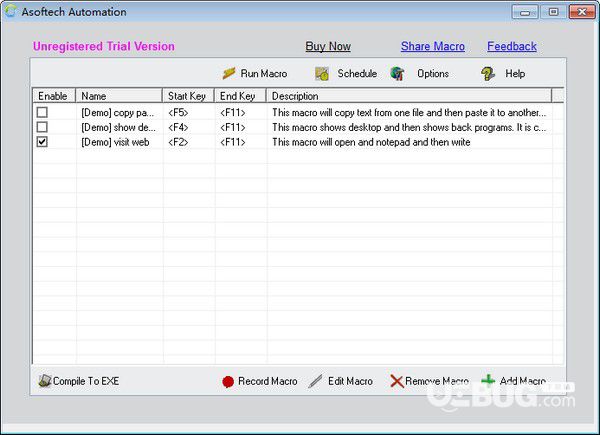Minimize the Asoftech Automation window
The image size is (600, 435).
(x=525, y=12)
